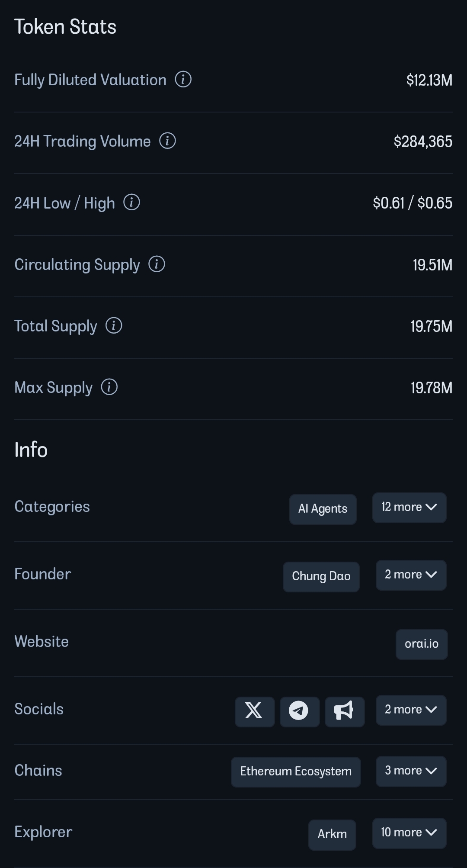The width and height of the screenshot is (467, 868).
Task: Open Circulating Supply info tooltip icon
Action: click(x=157, y=264)
